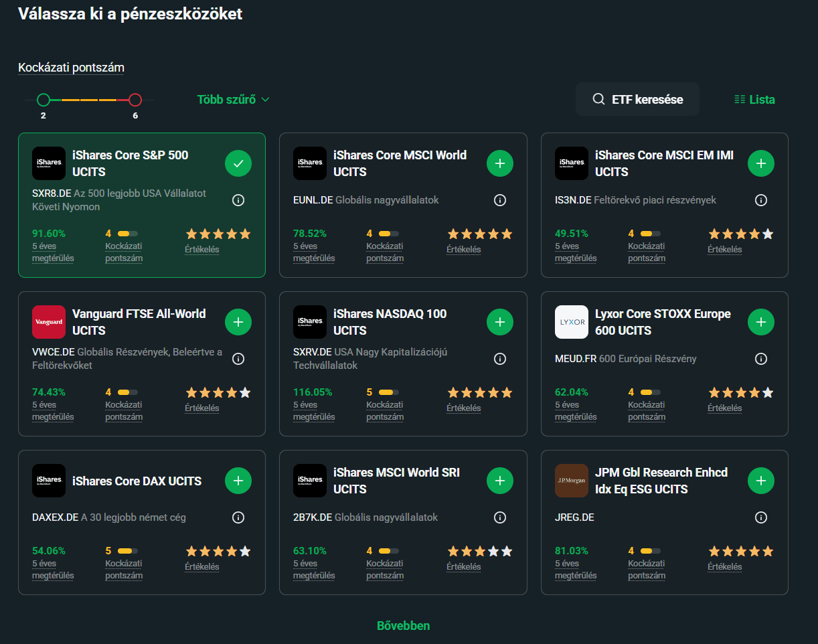Click iShares logo on Core DAX card
Screen dimensions: 818x644
pyautogui.click(x=49, y=481)
